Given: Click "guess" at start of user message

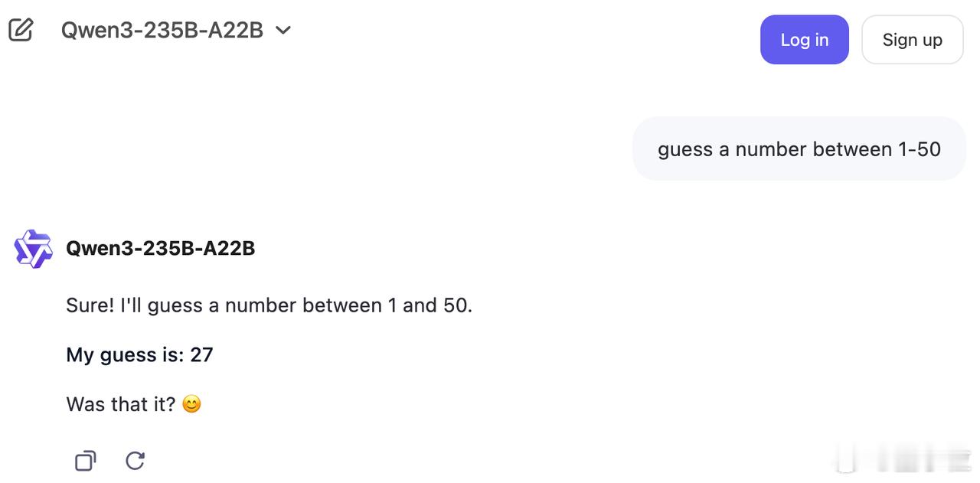Looking at the screenshot, I should point(685,149).
